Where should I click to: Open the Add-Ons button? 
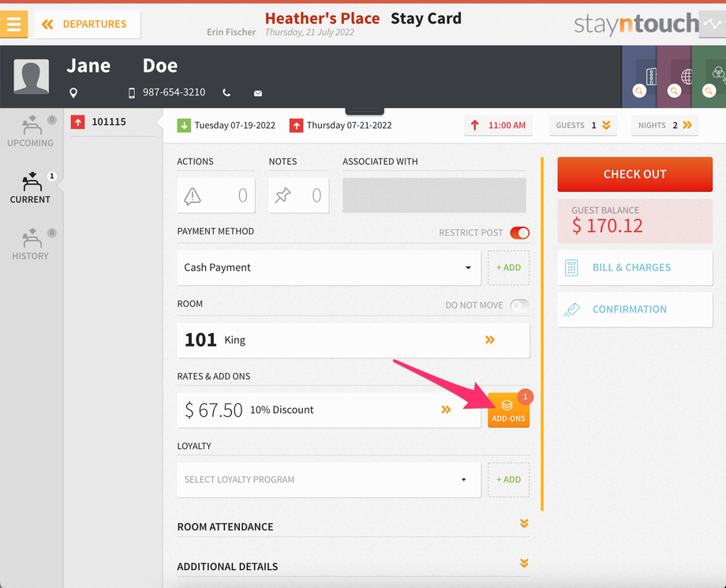pos(508,410)
